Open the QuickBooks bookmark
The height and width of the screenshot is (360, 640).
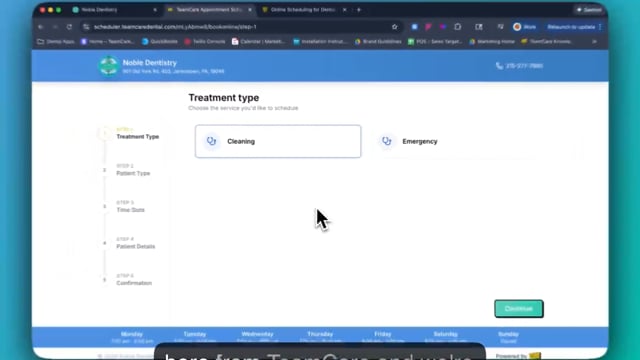tap(160, 42)
